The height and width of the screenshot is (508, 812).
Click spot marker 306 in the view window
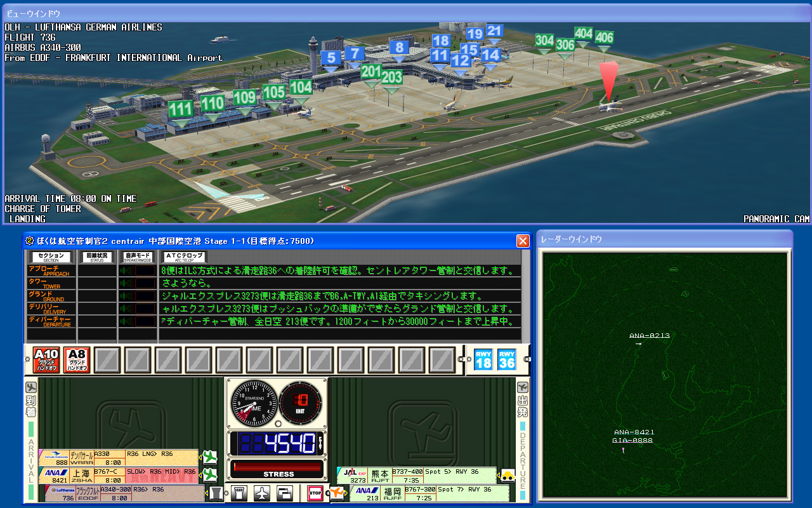click(565, 45)
